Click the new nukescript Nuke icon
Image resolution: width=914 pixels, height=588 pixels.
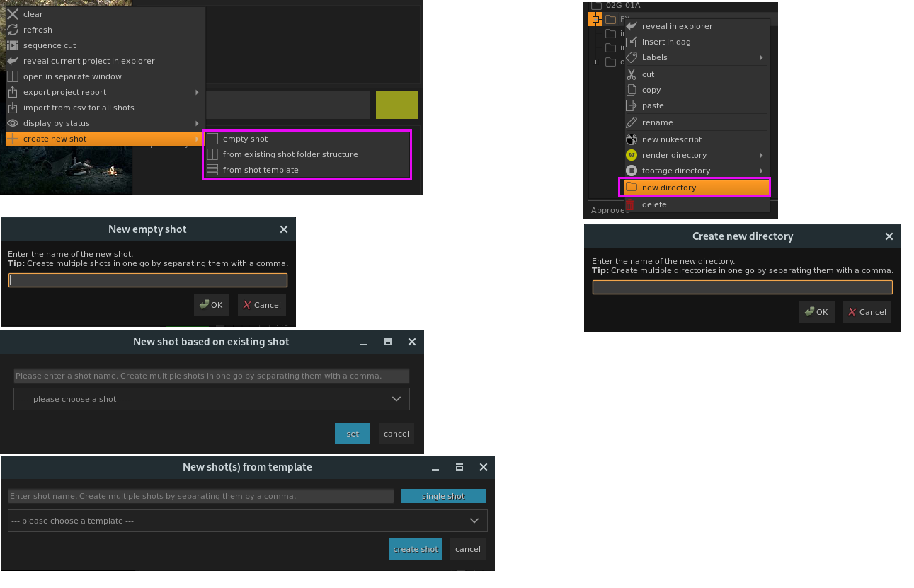631,139
